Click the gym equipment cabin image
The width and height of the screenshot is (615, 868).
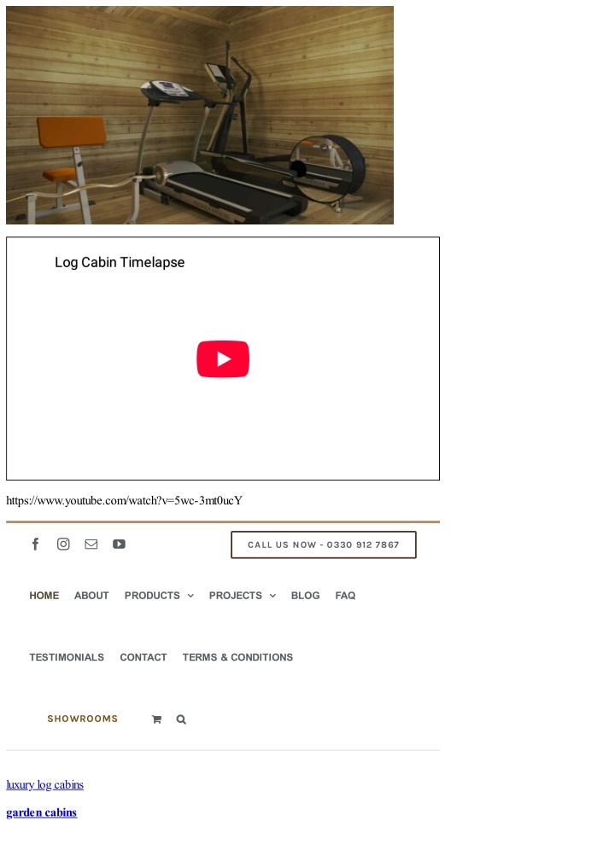click(200, 115)
